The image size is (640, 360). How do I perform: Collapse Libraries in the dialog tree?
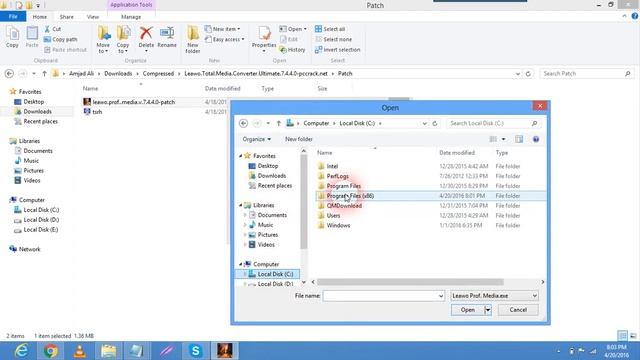point(241,205)
